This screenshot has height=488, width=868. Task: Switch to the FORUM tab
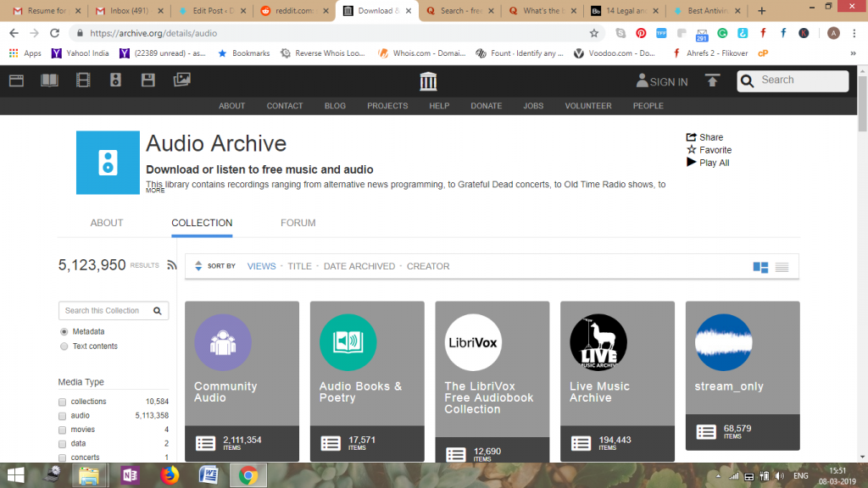click(298, 223)
